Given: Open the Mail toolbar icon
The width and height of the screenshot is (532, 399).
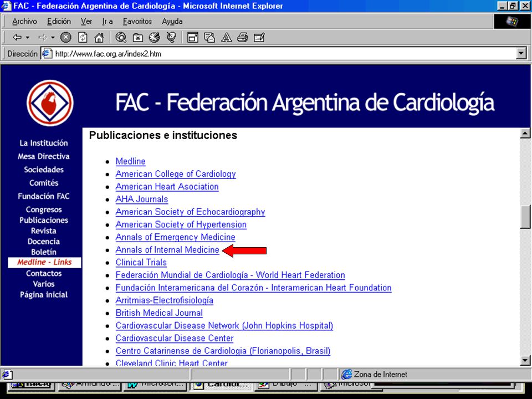Looking at the screenshot, I should 209,37.
